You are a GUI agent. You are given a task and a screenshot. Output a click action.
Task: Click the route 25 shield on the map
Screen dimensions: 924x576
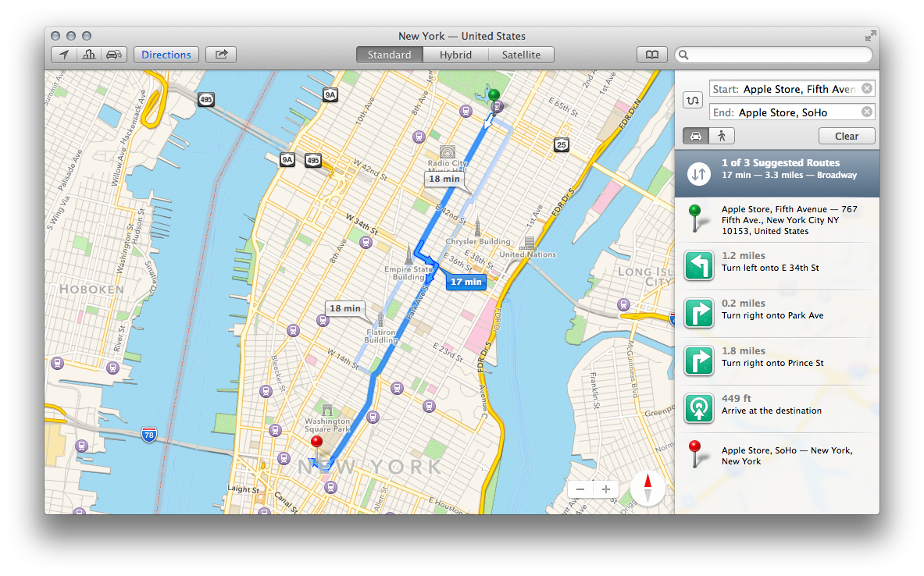coord(561,144)
